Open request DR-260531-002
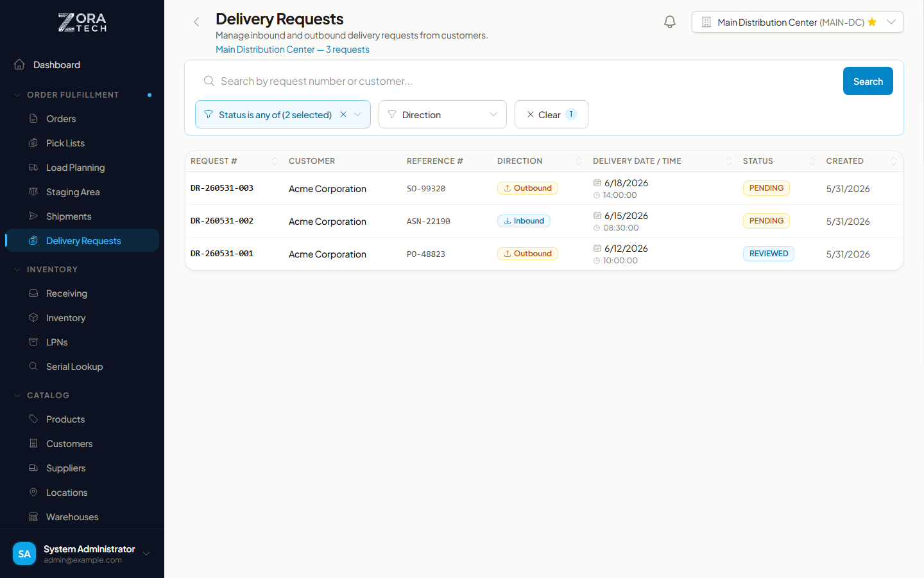The image size is (924, 578). click(x=222, y=221)
